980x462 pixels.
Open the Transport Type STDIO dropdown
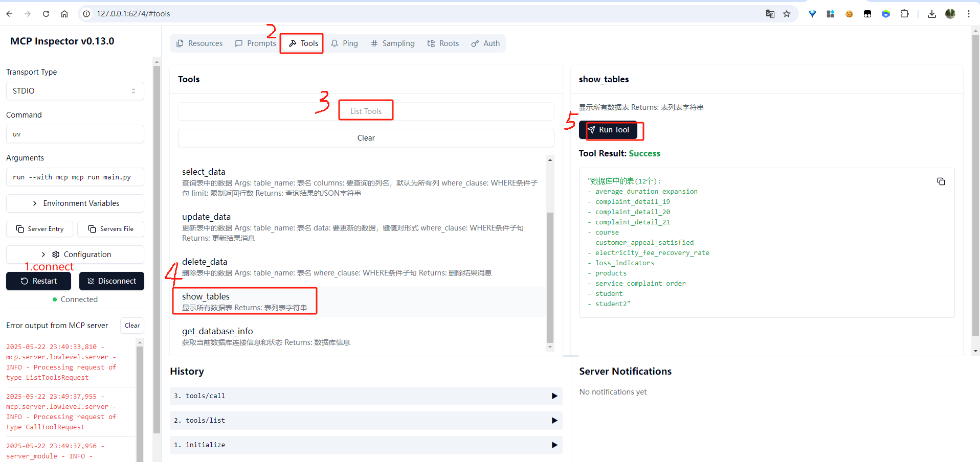tap(75, 91)
